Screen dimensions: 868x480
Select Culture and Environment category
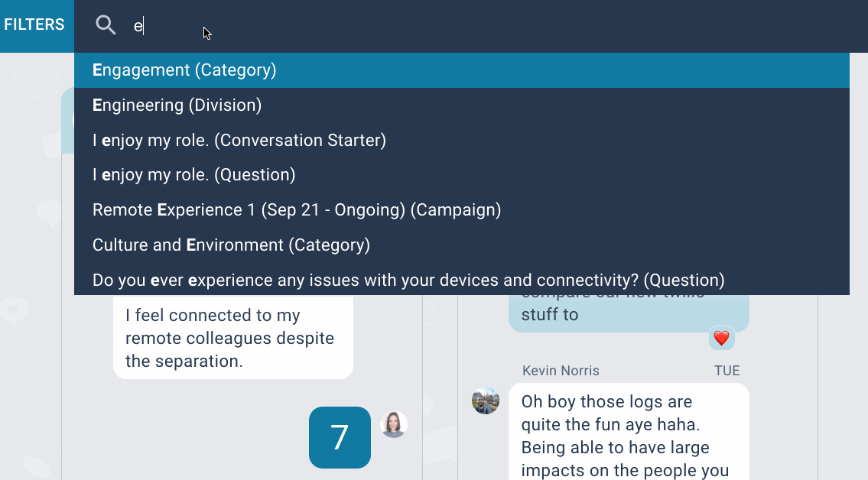(x=231, y=245)
